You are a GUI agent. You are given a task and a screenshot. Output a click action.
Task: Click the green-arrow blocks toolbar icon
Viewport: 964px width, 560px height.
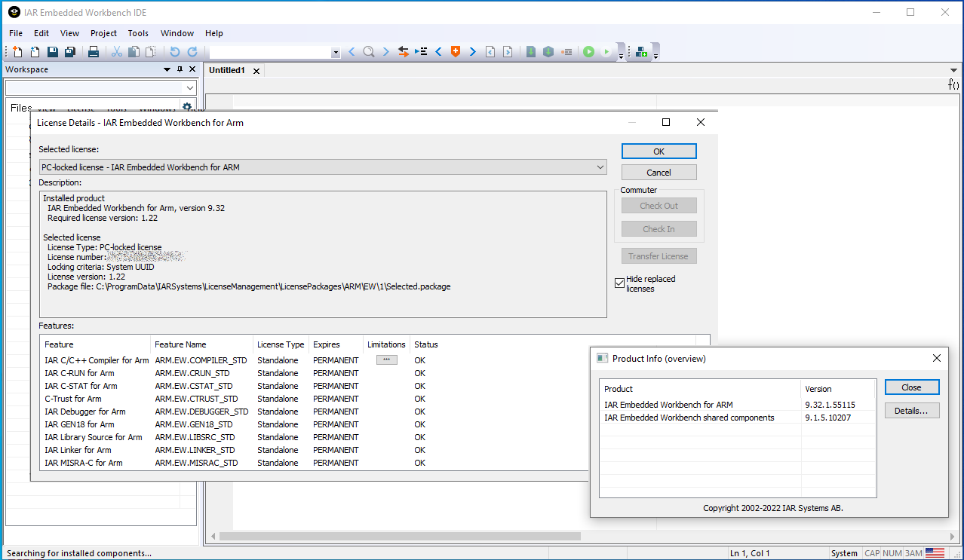pos(642,52)
